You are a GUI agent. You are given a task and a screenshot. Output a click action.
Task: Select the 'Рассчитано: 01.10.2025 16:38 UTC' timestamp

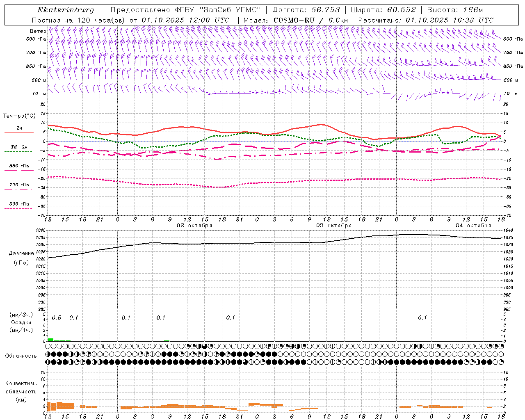(426, 20)
